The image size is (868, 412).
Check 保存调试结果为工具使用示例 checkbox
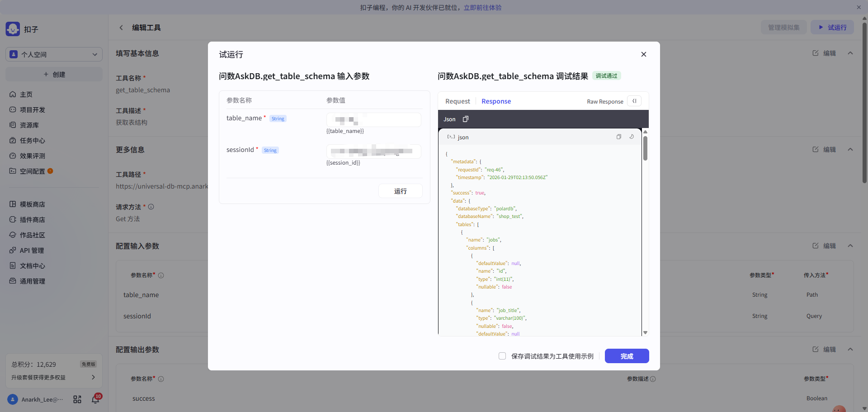click(x=502, y=356)
